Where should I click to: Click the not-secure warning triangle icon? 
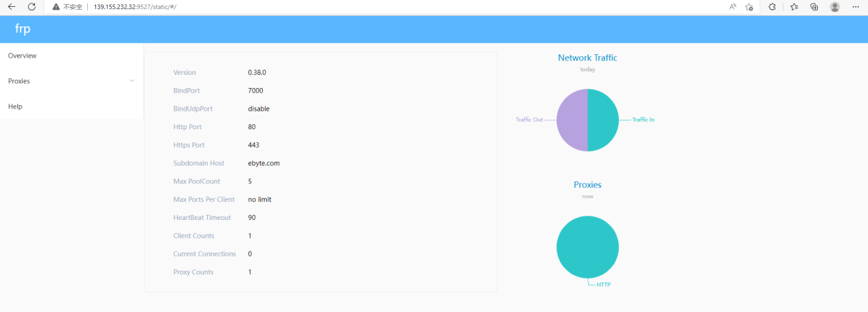click(56, 6)
